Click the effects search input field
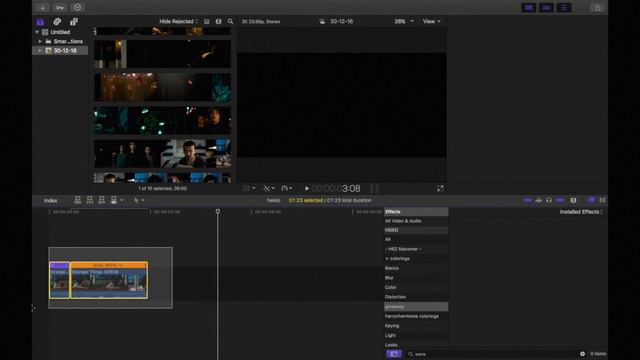The width and height of the screenshot is (640, 360). 492,354
